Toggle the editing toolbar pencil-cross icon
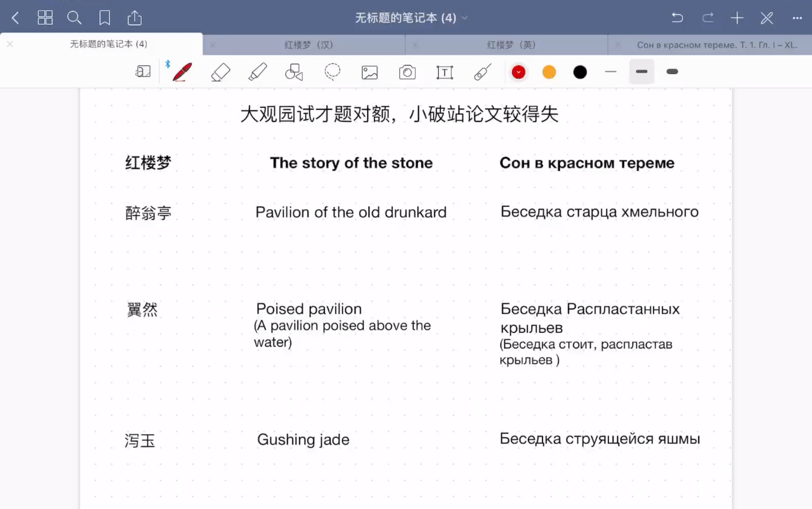The height and width of the screenshot is (509, 812). (x=767, y=18)
